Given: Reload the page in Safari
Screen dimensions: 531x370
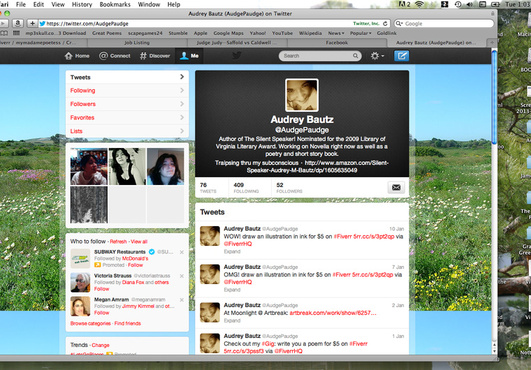Looking at the screenshot, I should [385, 24].
